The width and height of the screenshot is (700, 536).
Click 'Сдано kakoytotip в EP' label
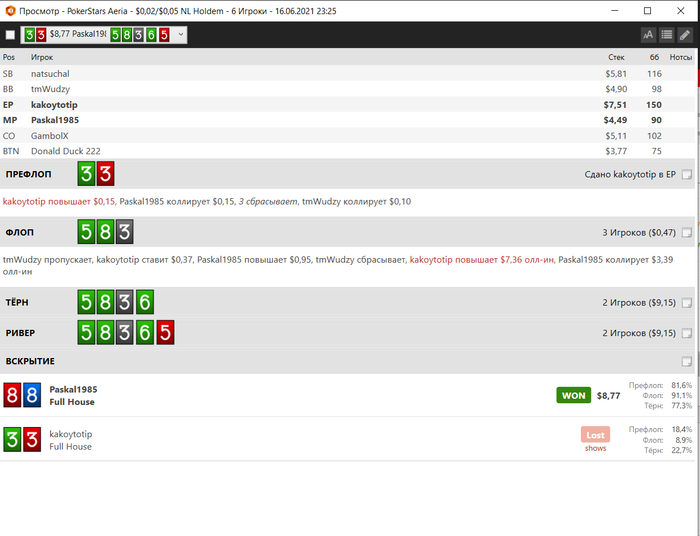click(630, 175)
